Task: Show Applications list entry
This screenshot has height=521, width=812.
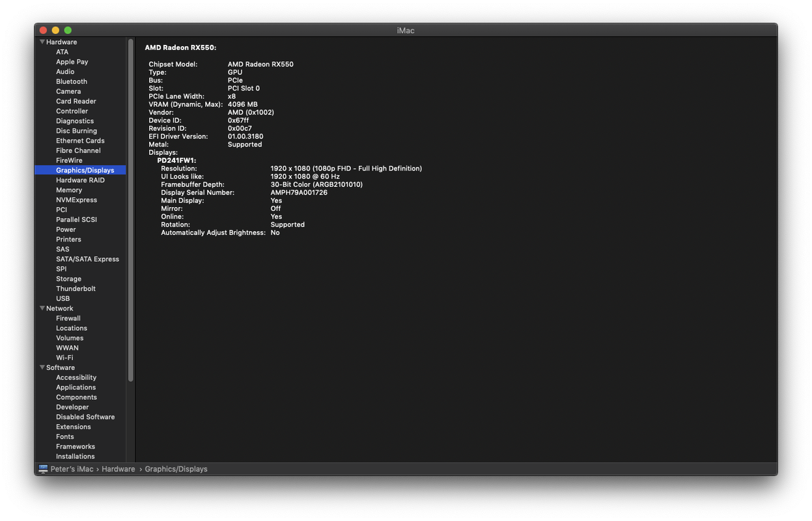Action: (x=76, y=387)
